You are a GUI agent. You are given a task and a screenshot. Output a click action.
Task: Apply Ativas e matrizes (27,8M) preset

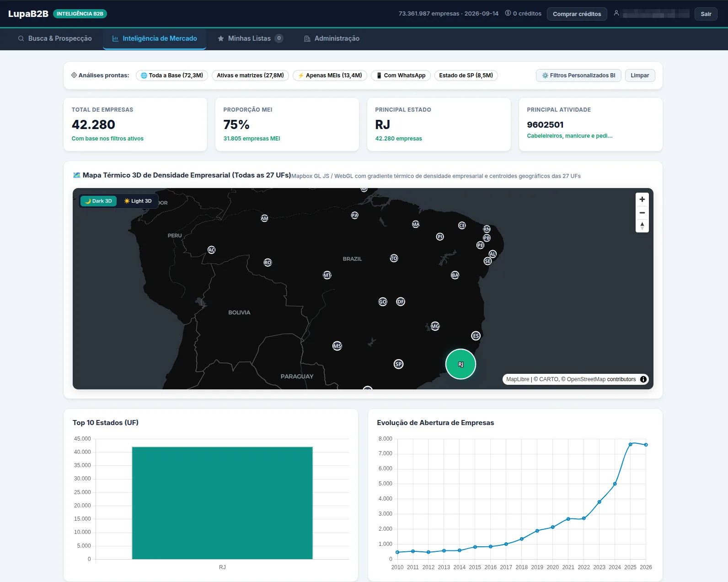tap(250, 75)
